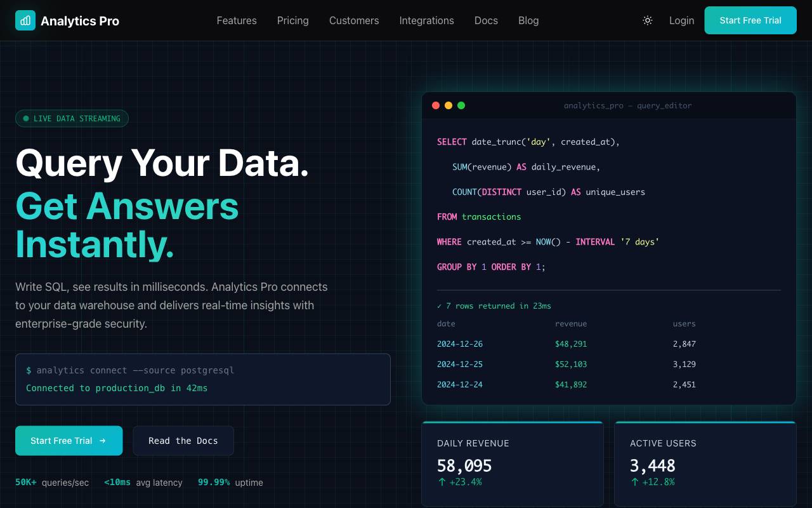Click the Start Free Trial button
812x508 pixels.
pyautogui.click(x=750, y=20)
